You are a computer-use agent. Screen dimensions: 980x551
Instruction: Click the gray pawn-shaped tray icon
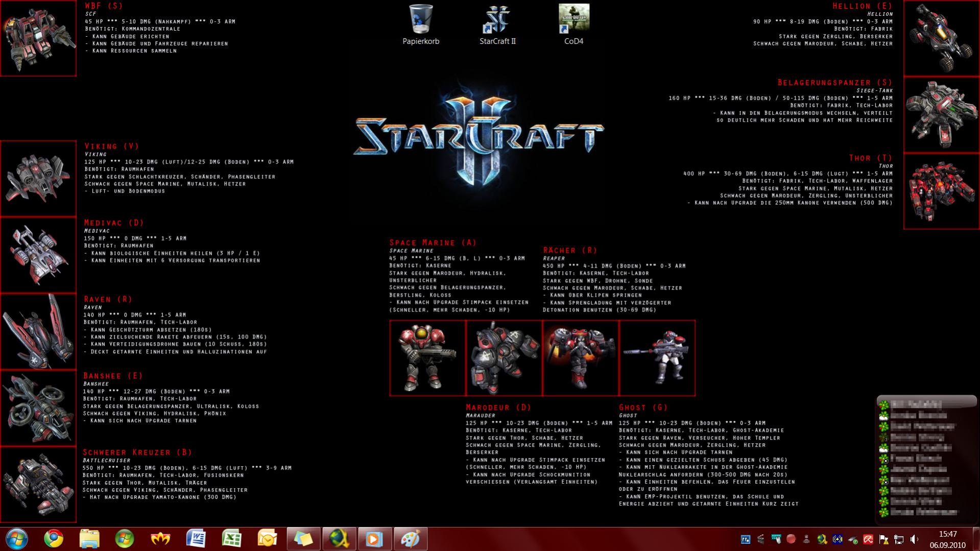coord(806,539)
